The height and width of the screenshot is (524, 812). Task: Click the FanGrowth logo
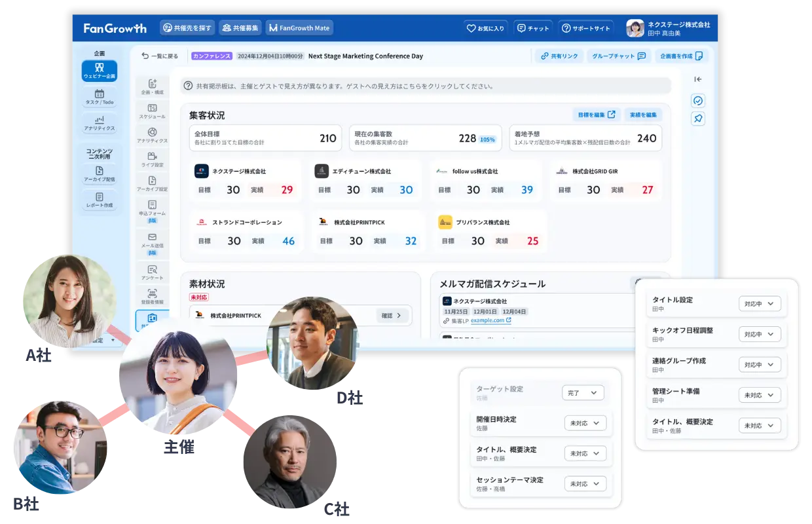(x=115, y=28)
